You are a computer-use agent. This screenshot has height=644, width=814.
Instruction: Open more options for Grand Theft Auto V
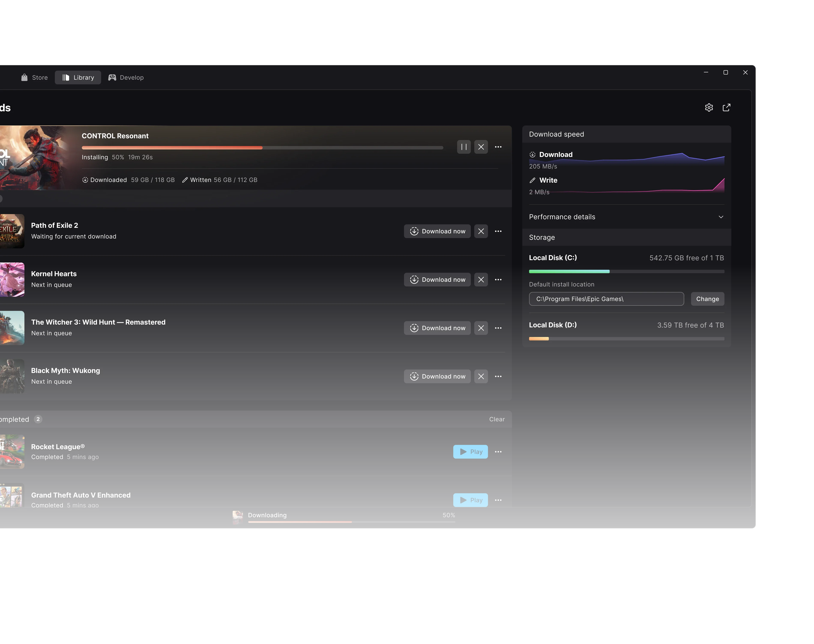[x=498, y=500]
